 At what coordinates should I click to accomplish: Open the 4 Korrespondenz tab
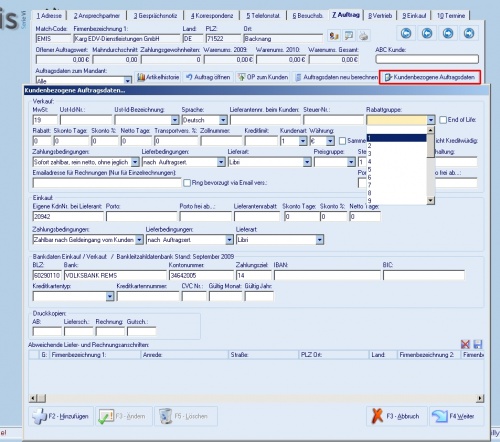(x=212, y=16)
